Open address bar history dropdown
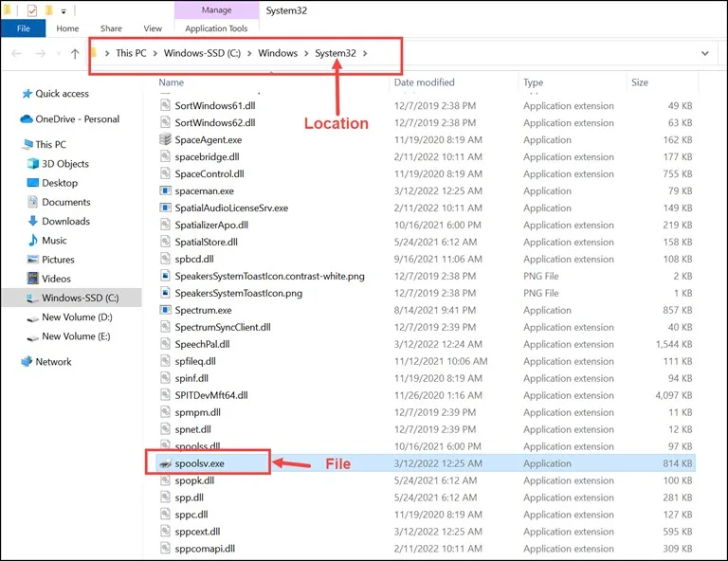This screenshot has width=728, height=561. pos(705,53)
